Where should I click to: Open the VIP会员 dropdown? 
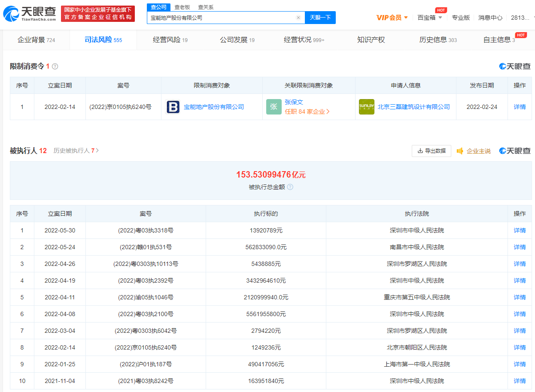[392, 18]
